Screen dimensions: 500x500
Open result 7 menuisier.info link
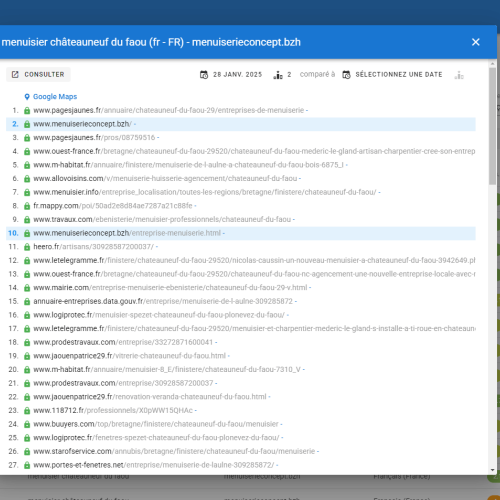tap(205, 192)
